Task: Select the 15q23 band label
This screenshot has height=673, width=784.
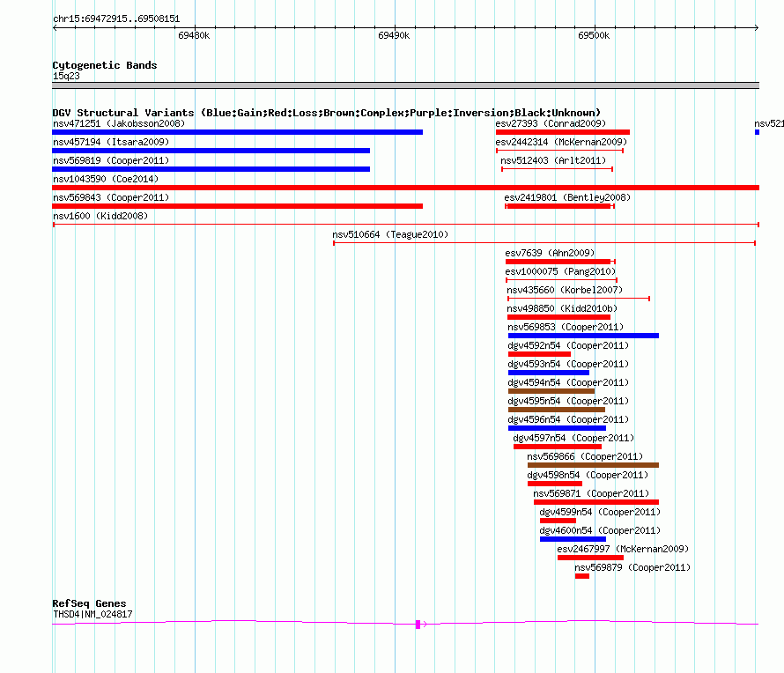Action: (66, 76)
